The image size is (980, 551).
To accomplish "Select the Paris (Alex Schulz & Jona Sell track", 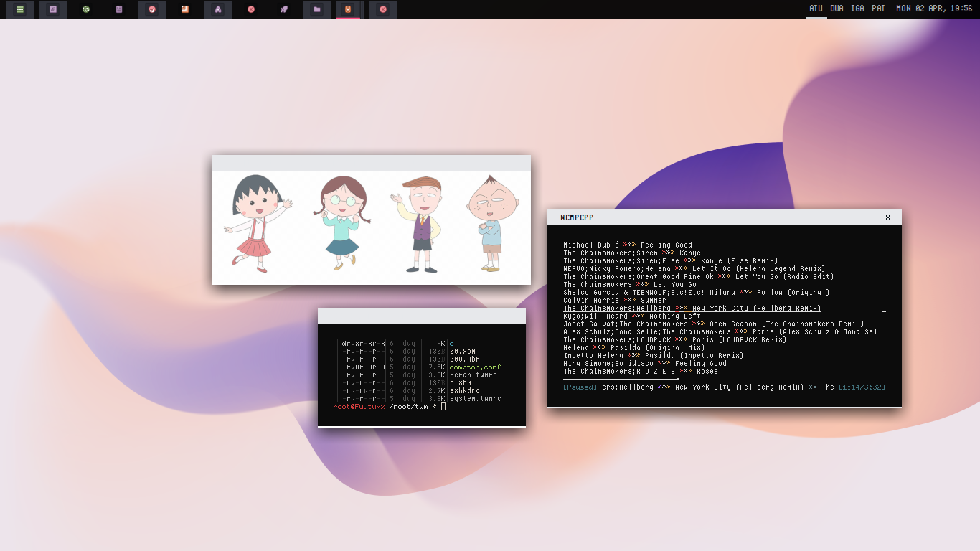I will (x=722, y=332).
